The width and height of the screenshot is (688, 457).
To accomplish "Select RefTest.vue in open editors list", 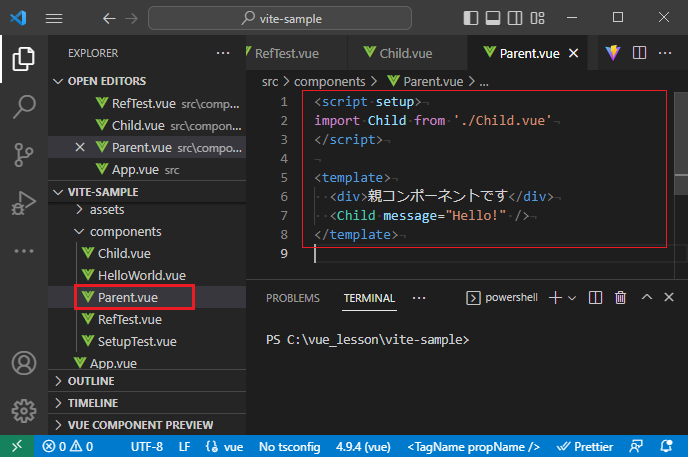I will 147,104.
